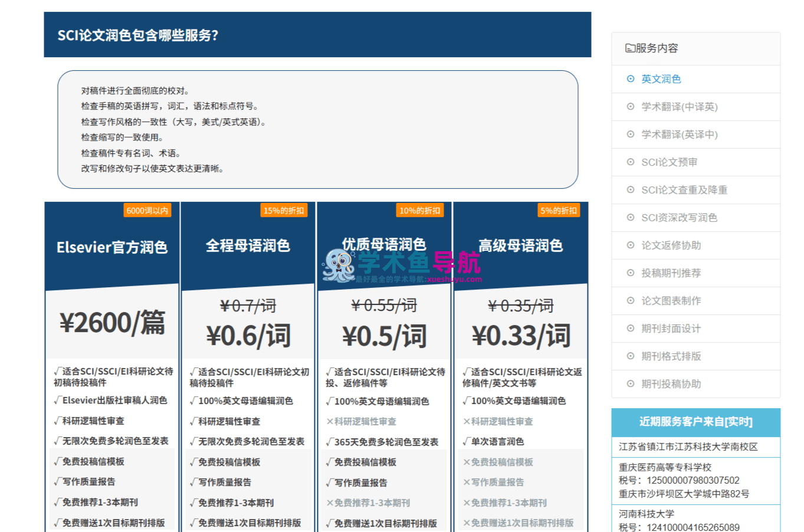Click the 5%的折扣 orange badge

point(559,211)
